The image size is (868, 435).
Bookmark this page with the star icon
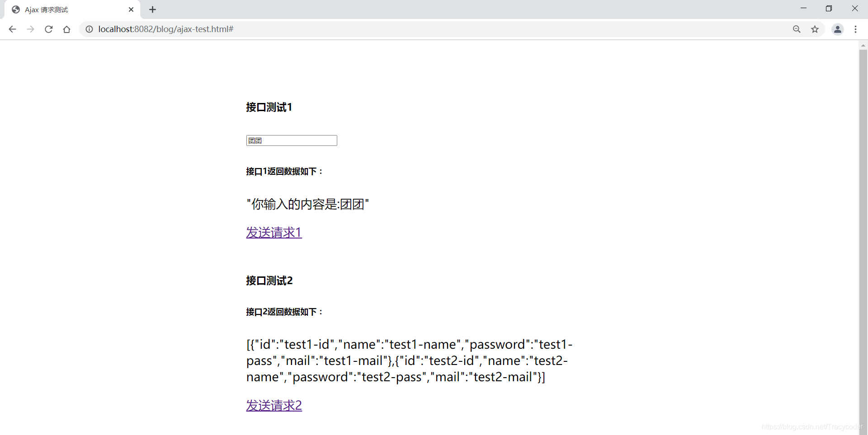click(815, 29)
